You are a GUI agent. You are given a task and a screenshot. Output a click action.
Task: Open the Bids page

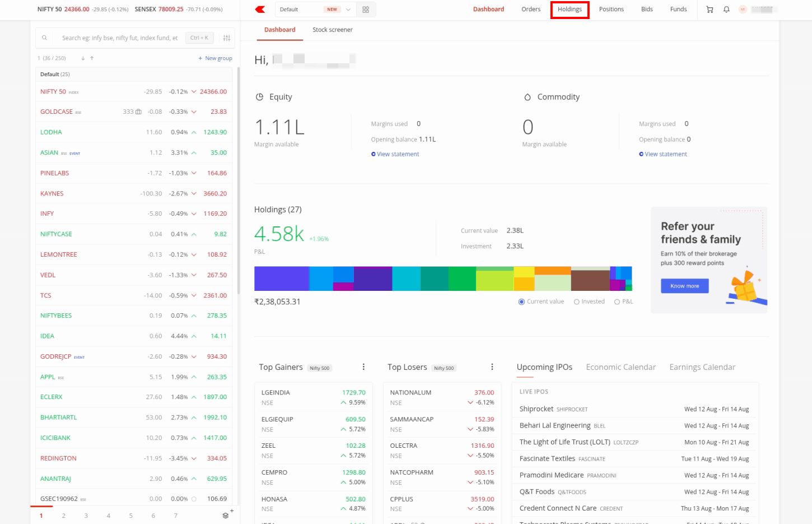[x=647, y=10]
